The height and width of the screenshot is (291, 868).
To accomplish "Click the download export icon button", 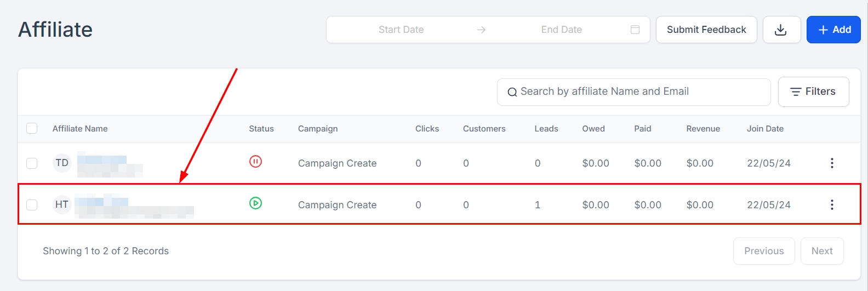I will [781, 30].
